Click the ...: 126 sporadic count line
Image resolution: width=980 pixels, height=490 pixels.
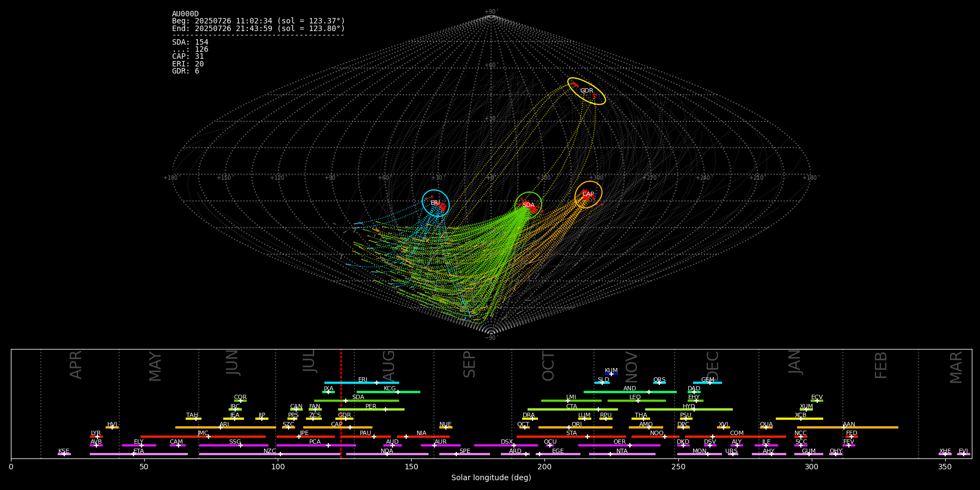click(x=190, y=50)
